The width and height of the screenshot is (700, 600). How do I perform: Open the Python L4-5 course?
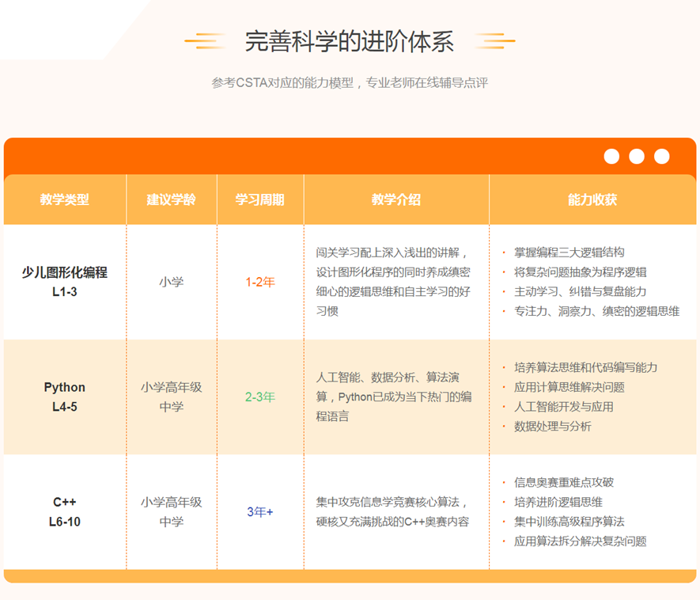click(65, 397)
